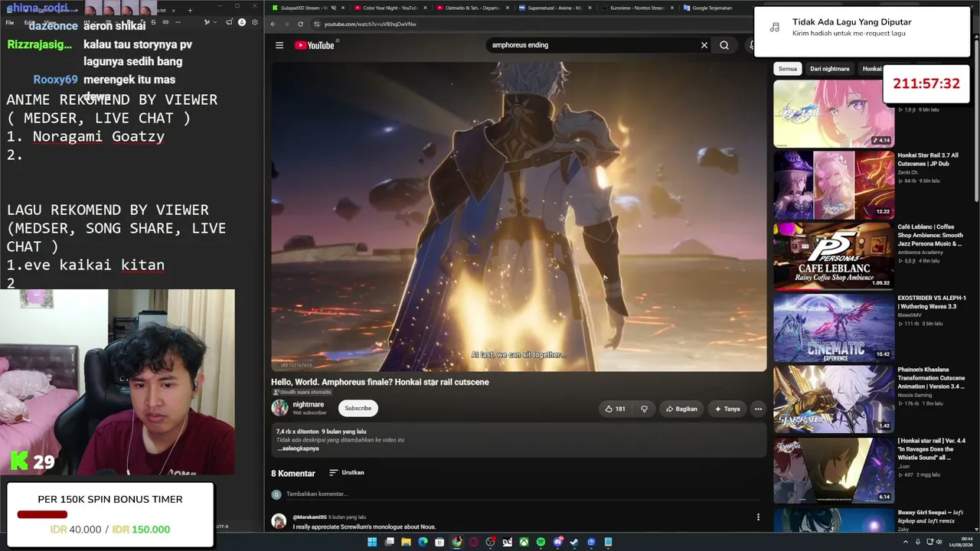This screenshot has height=551, width=980.
Task: Open the nightmare channel name link
Action: click(309, 404)
